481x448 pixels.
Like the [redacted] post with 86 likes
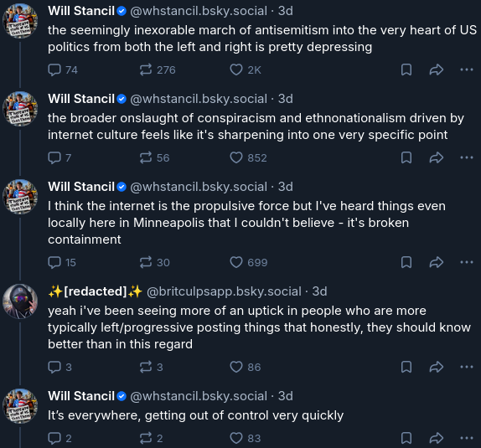(245, 367)
